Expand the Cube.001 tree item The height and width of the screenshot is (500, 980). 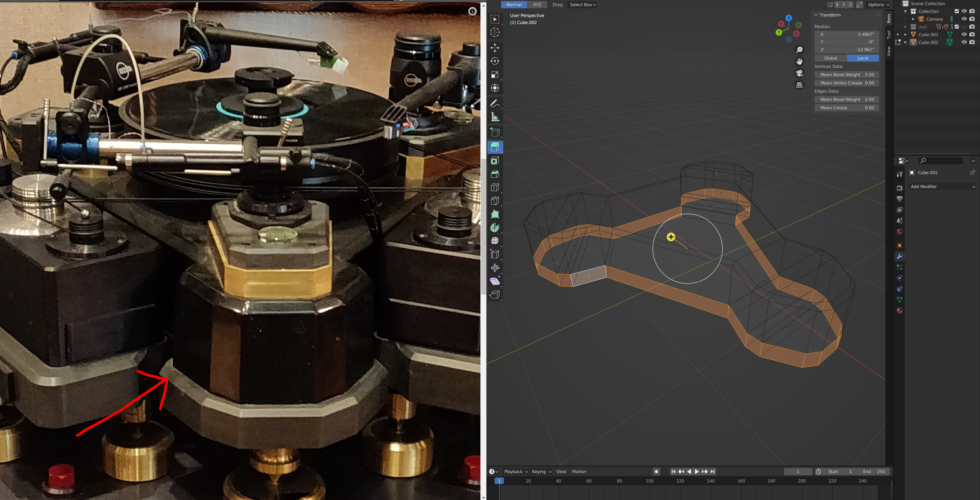[x=906, y=34]
